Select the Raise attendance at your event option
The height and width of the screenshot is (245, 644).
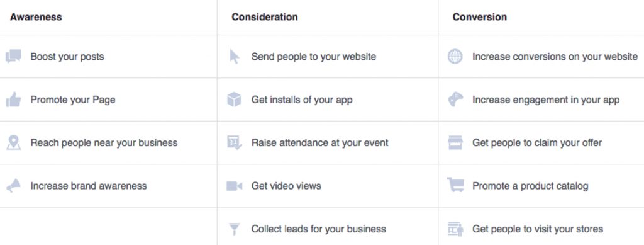pyautogui.click(x=327, y=142)
